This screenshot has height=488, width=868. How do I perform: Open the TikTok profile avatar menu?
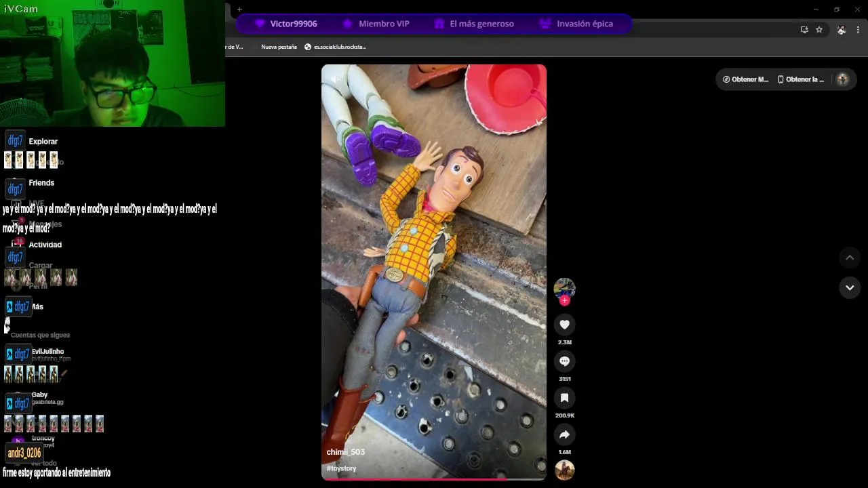click(843, 79)
